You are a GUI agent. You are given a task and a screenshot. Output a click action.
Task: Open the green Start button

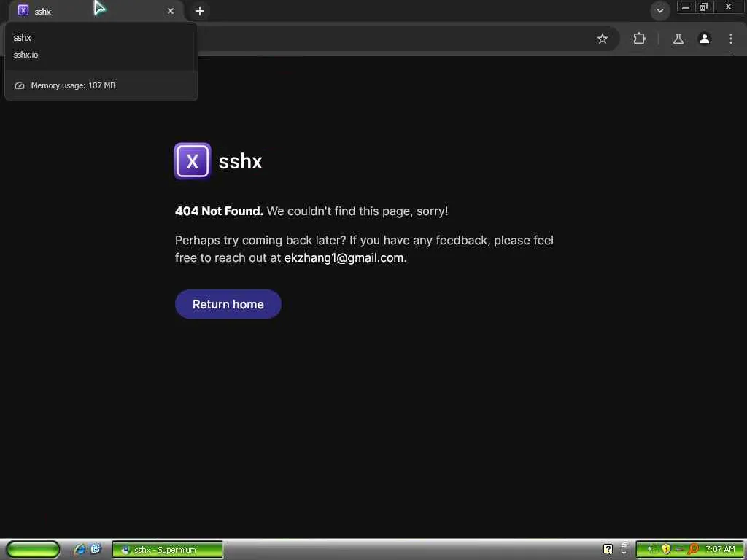click(33, 550)
